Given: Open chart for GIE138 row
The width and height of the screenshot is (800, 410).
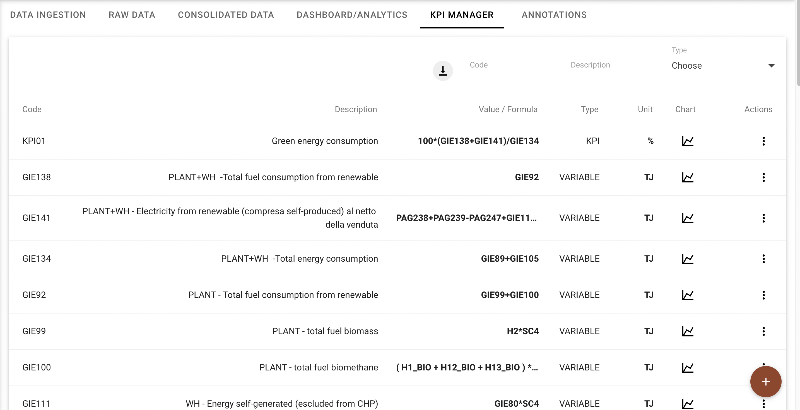Looking at the screenshot, I should point(687,177).
